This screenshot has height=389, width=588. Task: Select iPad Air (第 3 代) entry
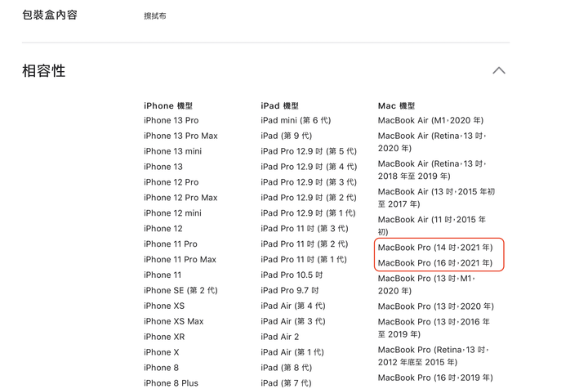tap(293, 321)
